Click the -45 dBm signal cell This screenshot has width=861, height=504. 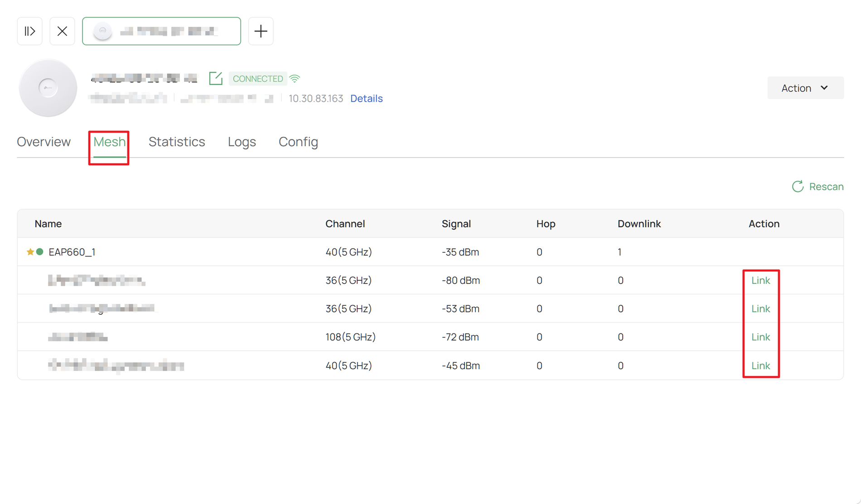click(x=460, y=365)
